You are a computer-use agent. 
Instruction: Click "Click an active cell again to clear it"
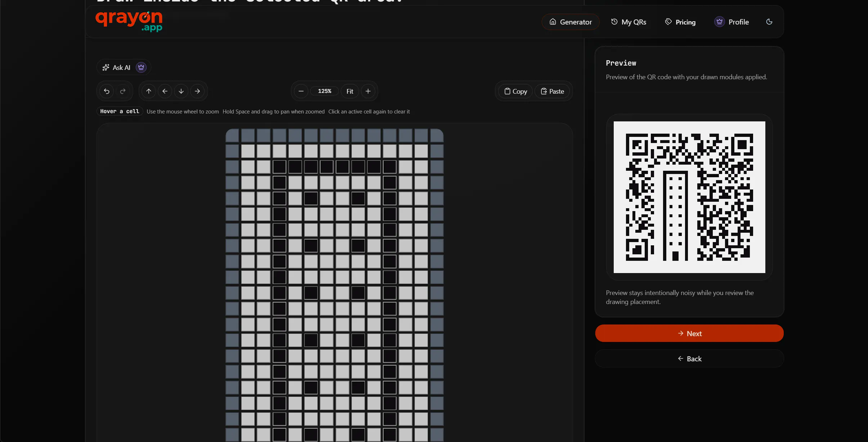click(369, 112)
